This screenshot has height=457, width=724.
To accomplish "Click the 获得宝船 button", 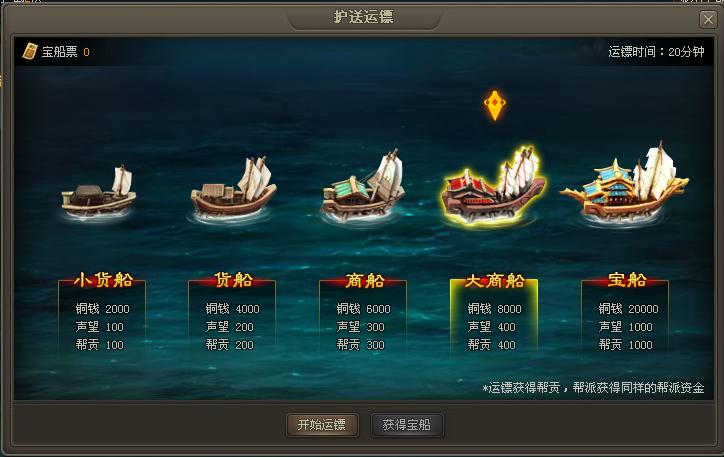I will pyautogui.click(x=406, y=425).
